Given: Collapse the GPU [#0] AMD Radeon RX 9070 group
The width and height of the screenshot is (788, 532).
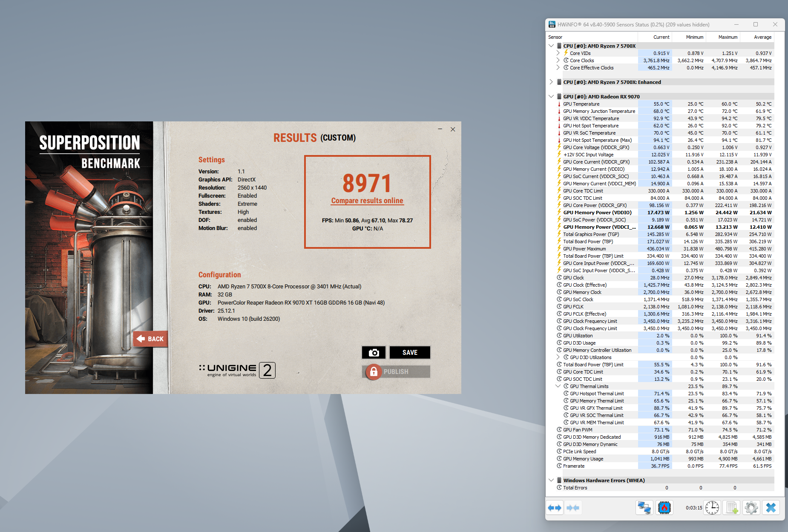Looking at the screenshot, I should point(551,96).
